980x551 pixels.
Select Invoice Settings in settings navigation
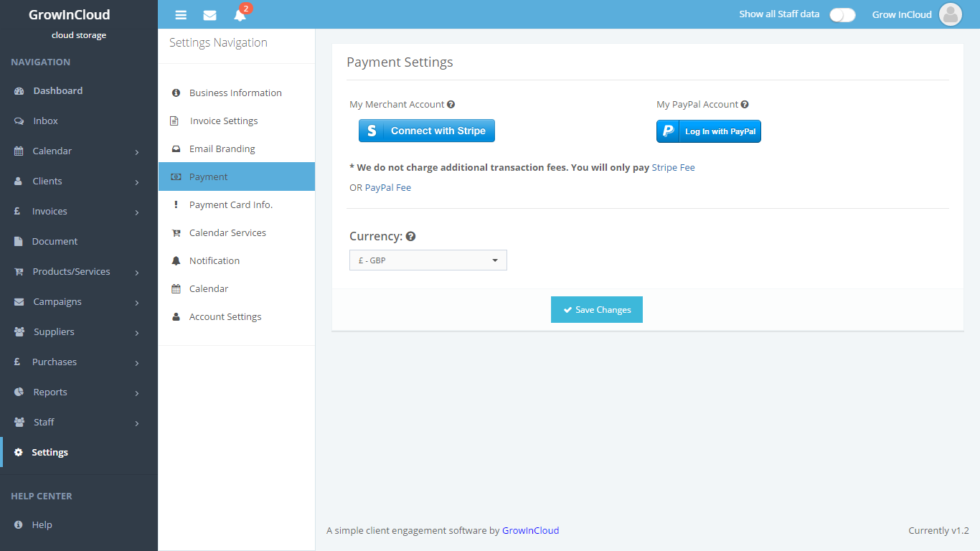223,121
